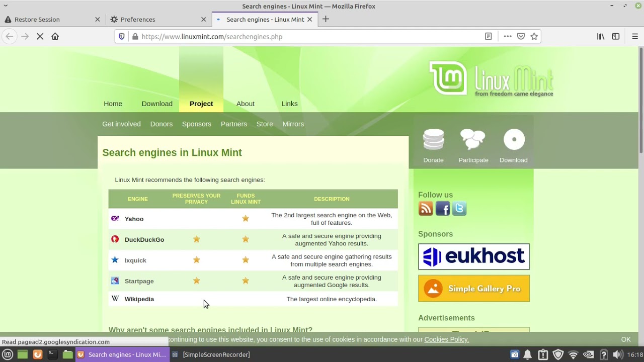Image resolution: width=644 pixels, height=362 pixels.
Task: Go to Sponsors submenu link
Action: point(197,124)
